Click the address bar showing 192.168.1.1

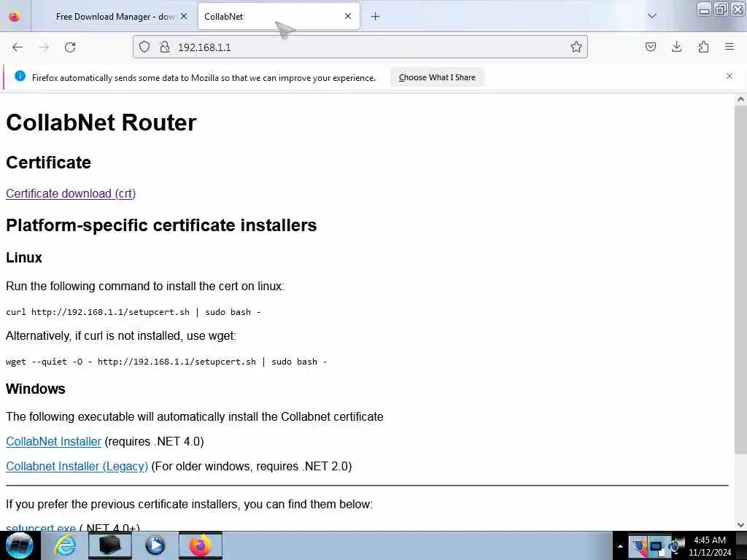360,47
